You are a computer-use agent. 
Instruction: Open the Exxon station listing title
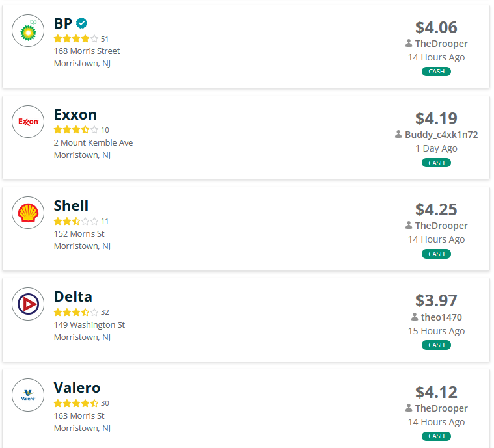click(75, 114)
